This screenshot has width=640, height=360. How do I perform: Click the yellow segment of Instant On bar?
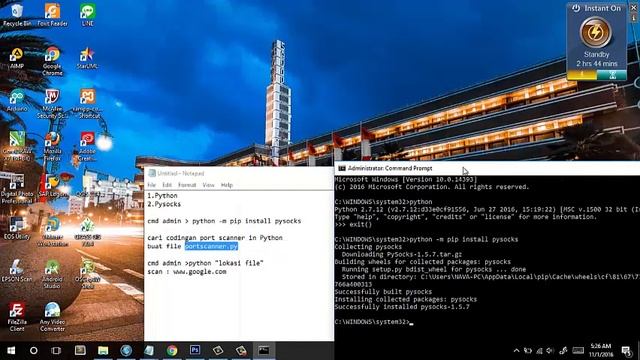(x=582, y=75)
